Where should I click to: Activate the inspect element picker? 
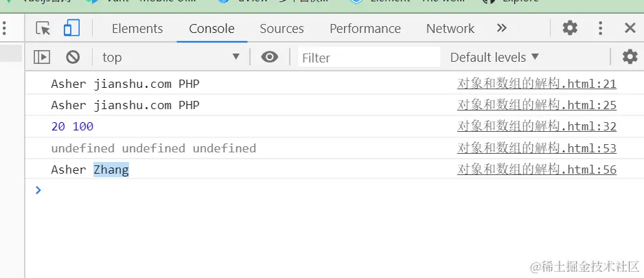coord(43,28)
